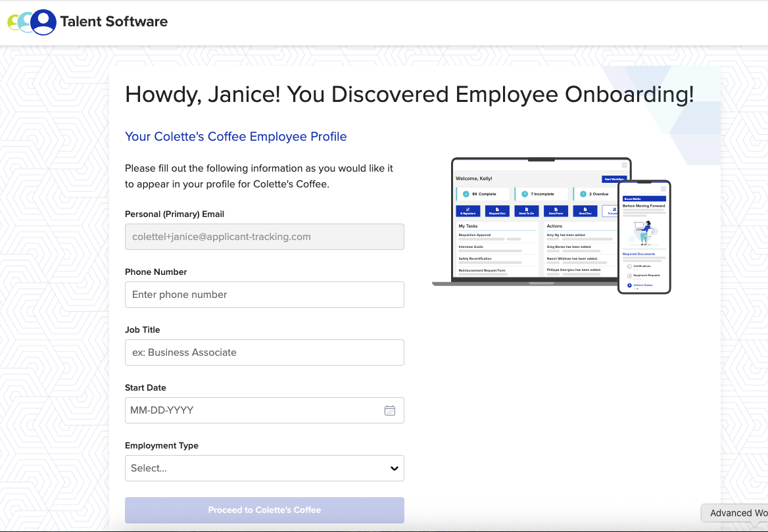This screenshot has height=532, width=768.
Task: Click the Talent Software logo icon
Action: tap(32, 22)
